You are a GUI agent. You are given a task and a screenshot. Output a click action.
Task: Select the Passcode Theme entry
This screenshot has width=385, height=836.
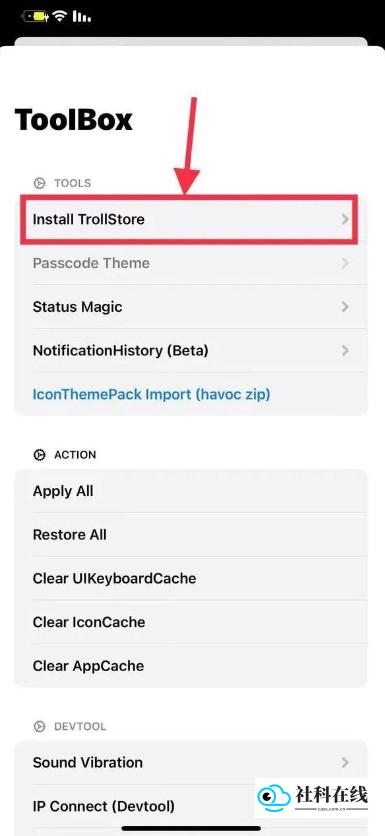[191, 263]
